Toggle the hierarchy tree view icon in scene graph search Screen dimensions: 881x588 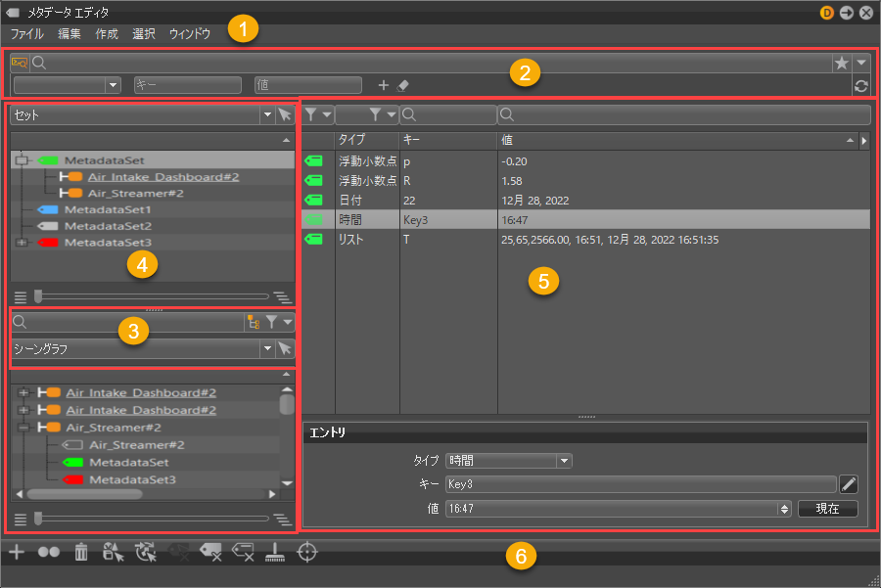pos(254,322)
